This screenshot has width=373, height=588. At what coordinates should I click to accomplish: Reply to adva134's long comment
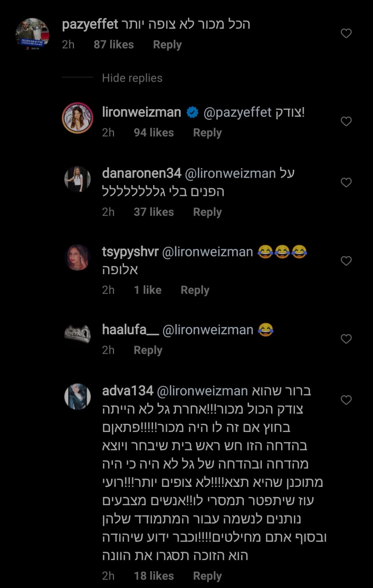tap(207, 575)
